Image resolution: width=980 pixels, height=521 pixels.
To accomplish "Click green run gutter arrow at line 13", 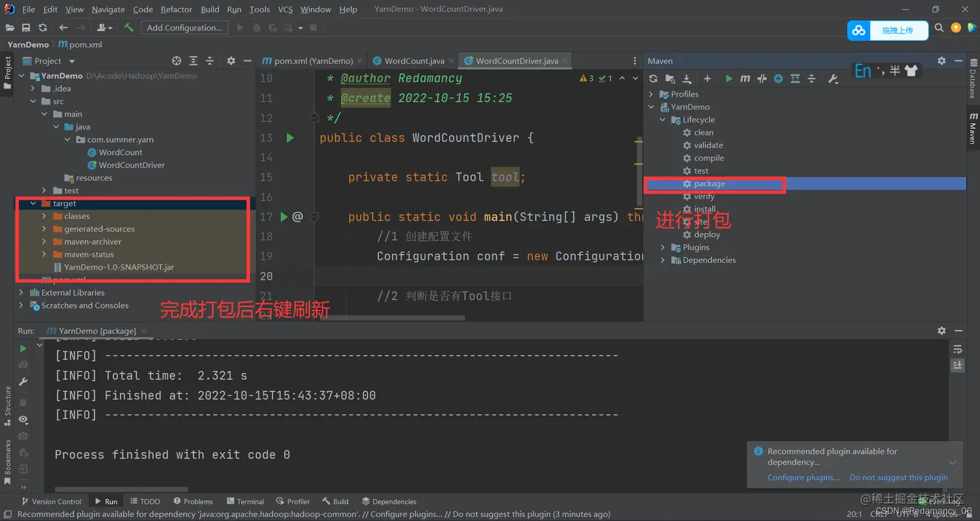I will click(290, 138).
